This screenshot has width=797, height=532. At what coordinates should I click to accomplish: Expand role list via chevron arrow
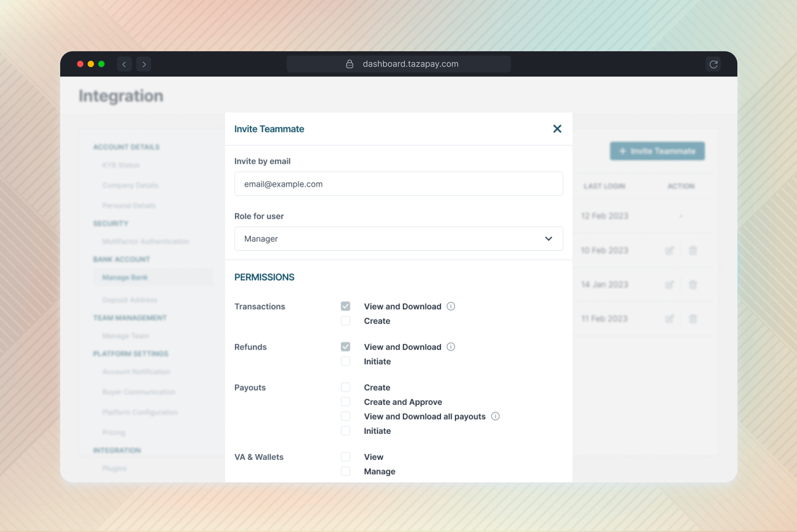(549, 238)
